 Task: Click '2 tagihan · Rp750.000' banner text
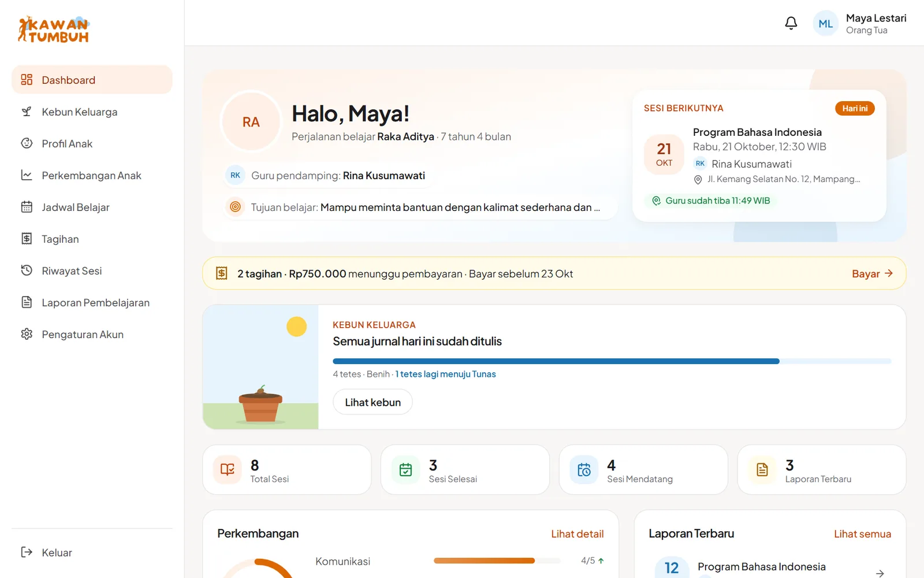[292, 273]
